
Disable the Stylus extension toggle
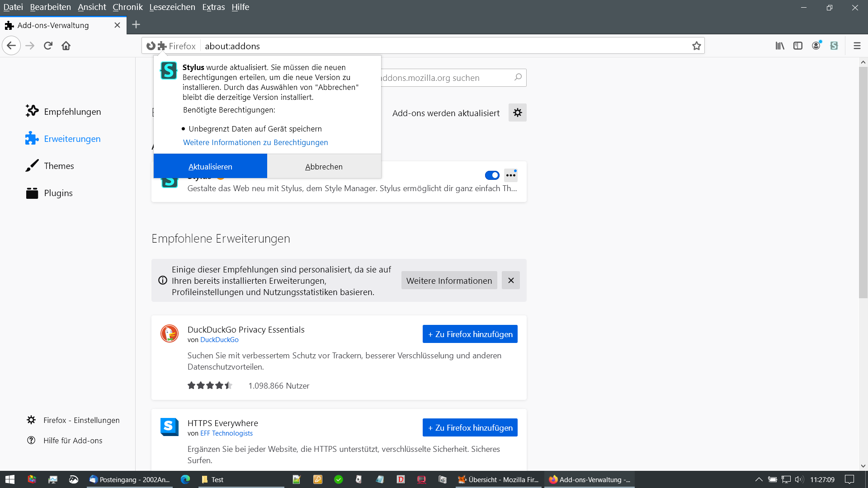click(x=492, y=175)
